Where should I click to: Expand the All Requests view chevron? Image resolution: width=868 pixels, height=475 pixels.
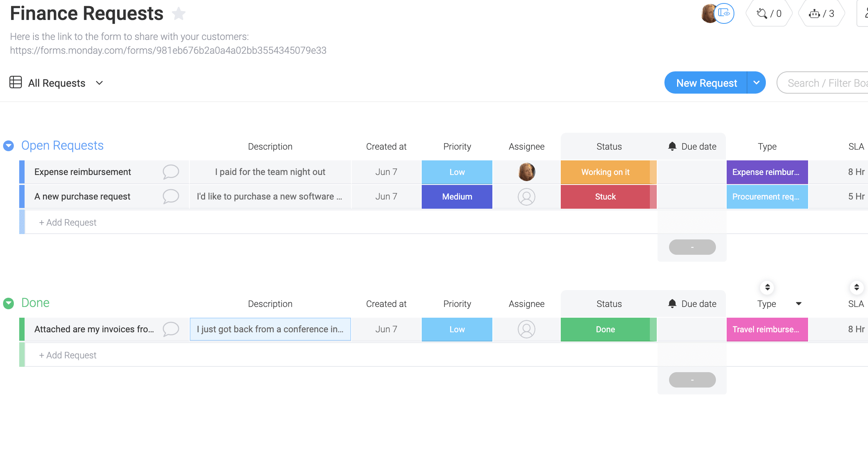[x=99, y=83]
